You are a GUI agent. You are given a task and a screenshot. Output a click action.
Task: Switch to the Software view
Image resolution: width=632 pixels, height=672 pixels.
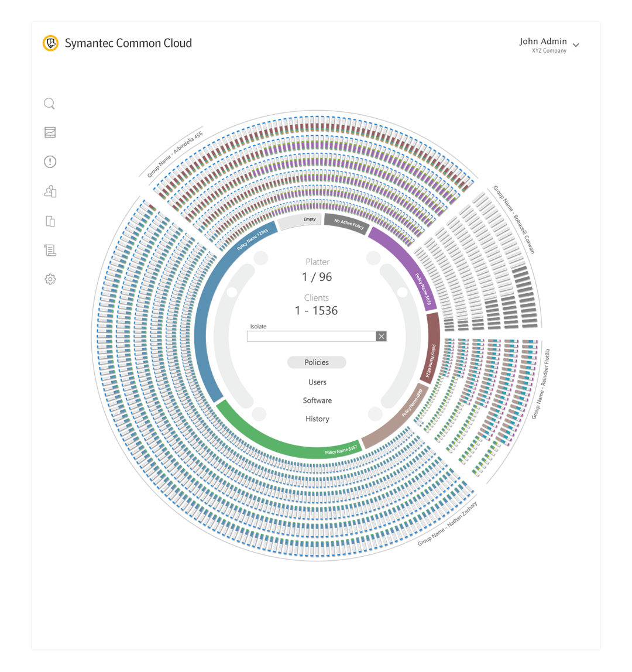317,400
